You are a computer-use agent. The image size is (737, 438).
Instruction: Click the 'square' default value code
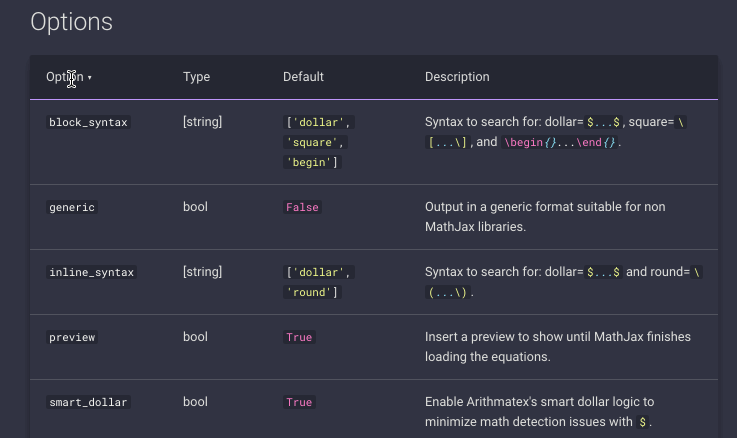pyautogui.click(x=315, y=142)
